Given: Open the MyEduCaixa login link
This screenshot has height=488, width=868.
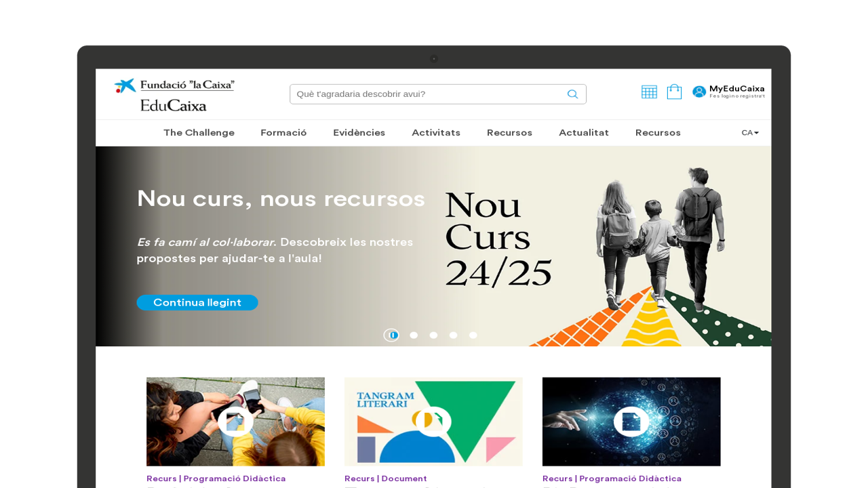Looking at the screenshot, I should (736, 91).
